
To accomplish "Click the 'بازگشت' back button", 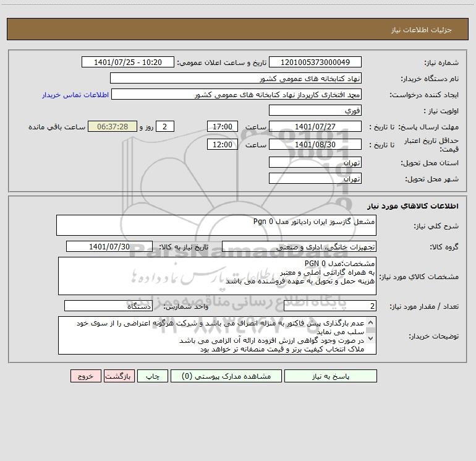I will coord(119,376).
